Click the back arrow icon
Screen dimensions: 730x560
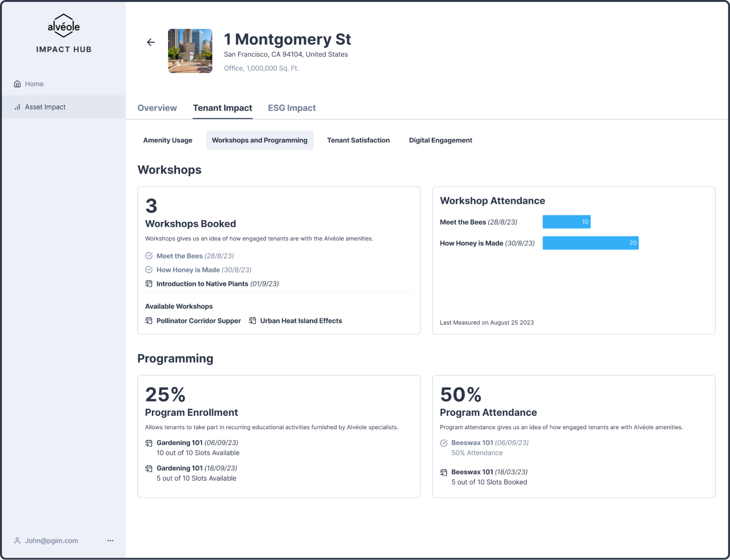(150, 42)
